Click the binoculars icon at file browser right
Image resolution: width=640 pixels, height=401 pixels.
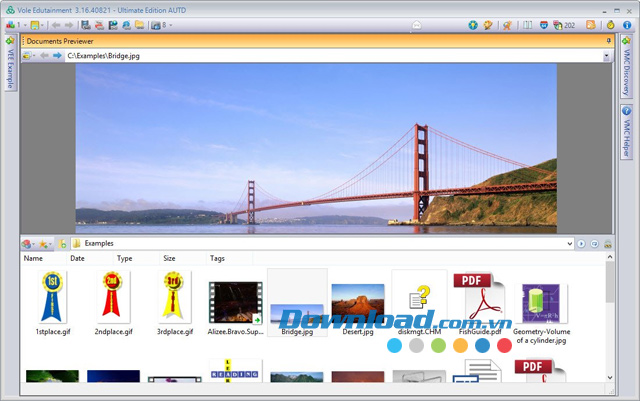608,244
